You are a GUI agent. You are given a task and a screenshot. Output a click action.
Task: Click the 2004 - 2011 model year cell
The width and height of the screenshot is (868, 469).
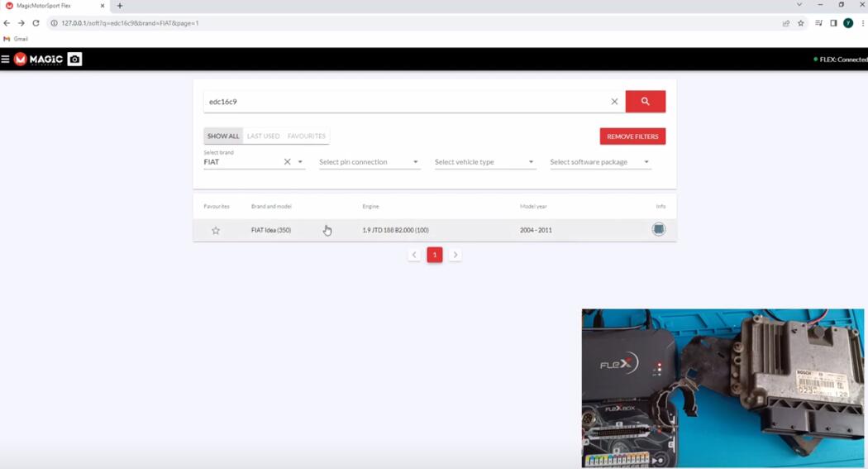(536, 230)
